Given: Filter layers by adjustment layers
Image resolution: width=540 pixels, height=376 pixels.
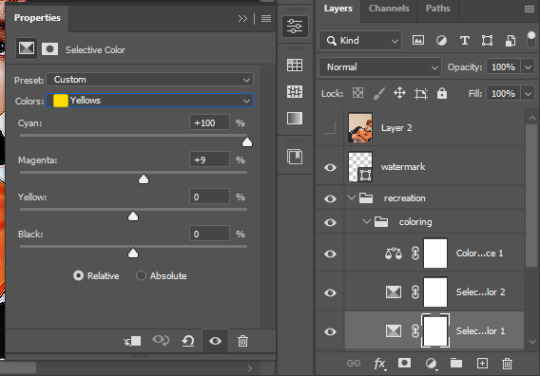Looking at the screenshot, I should (441, 41).
